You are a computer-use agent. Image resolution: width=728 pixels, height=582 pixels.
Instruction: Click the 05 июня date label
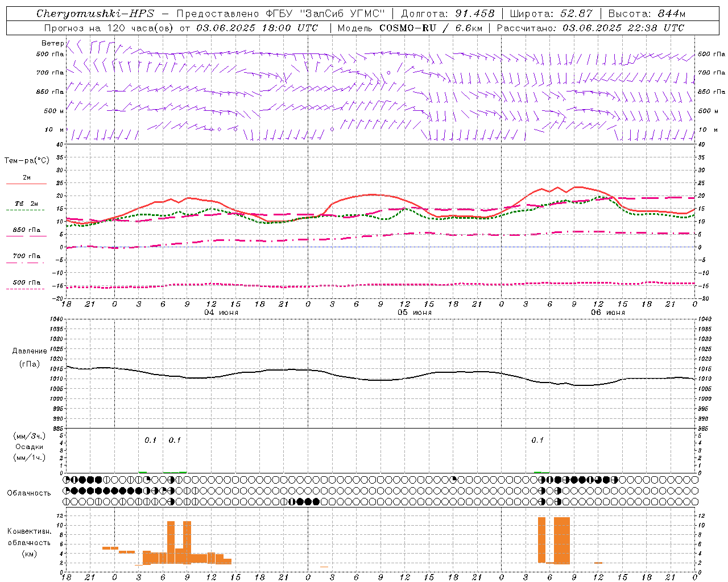(x=415, y=313)
